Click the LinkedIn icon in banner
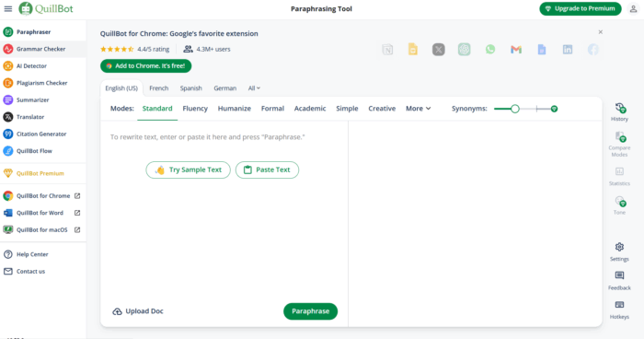Image resolution: width=644 pixels, height=339 pixels. [x=568, y=50]
